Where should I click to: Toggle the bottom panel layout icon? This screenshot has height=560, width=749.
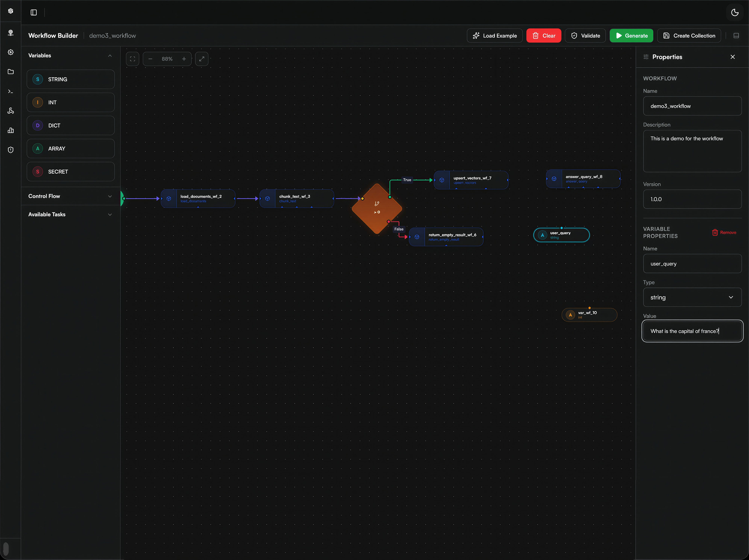(x=736, y=36)
